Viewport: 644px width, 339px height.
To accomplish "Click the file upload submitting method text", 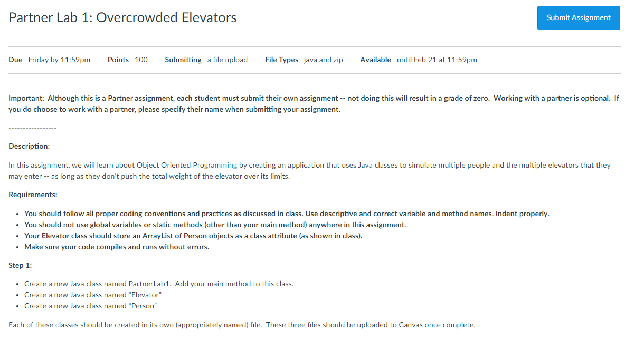I will 228,60.
